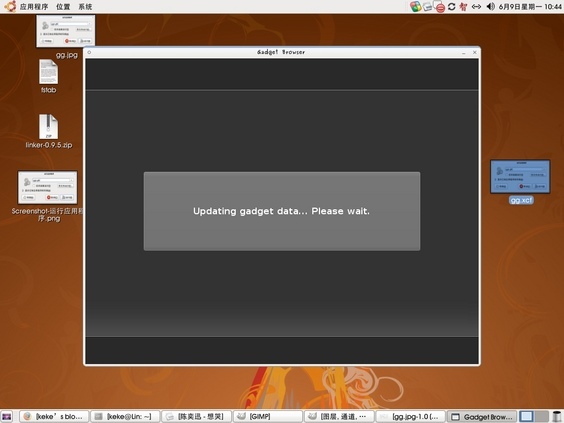Image resolution: width=564 pixels, height=423 pixels.
Task: Switch to the 图层, 通道 GIMP dock taskbar button
Action: click(x=339, y=417)
